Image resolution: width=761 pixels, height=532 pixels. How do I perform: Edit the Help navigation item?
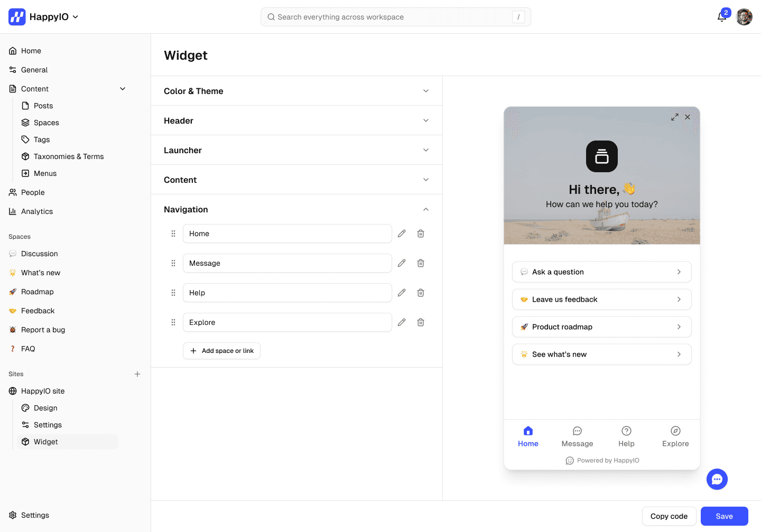tap(402, 293)
